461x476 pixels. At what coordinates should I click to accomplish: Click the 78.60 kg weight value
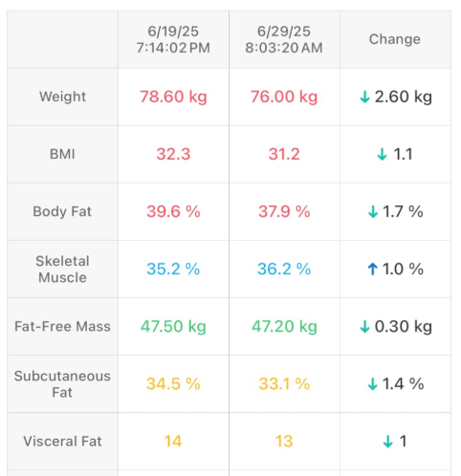(173, 97)
